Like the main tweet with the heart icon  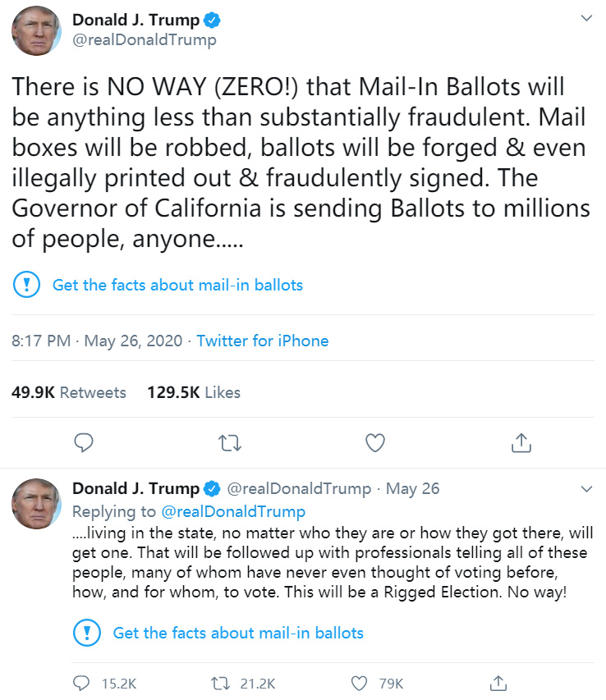[x=374, y=443]
